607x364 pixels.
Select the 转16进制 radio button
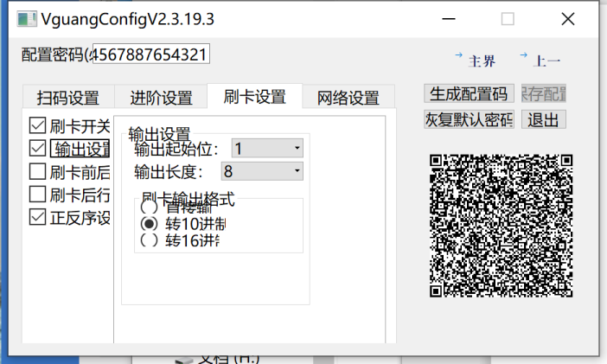tap(149, 240)
